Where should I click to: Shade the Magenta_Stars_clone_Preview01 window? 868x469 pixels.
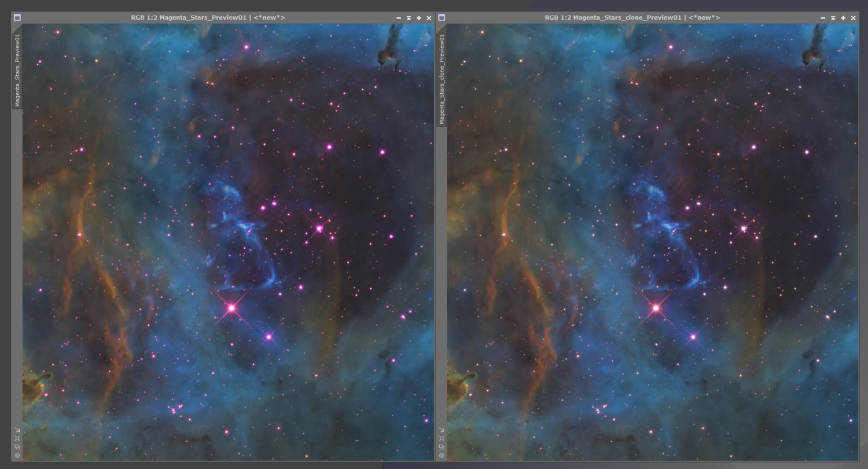click(x=833, y=18)
